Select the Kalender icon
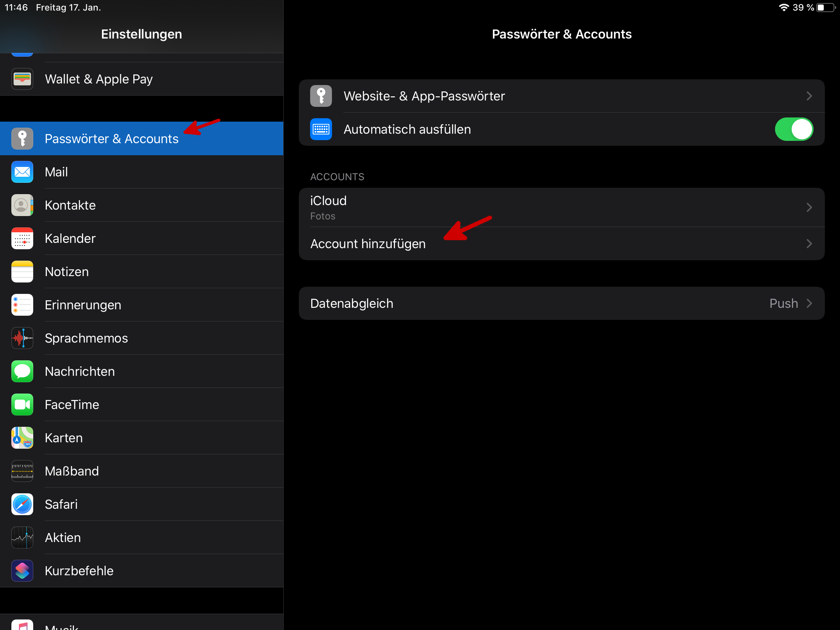This screenshot has width=840, height=630. pyautogui.click(x=22, y=238)
